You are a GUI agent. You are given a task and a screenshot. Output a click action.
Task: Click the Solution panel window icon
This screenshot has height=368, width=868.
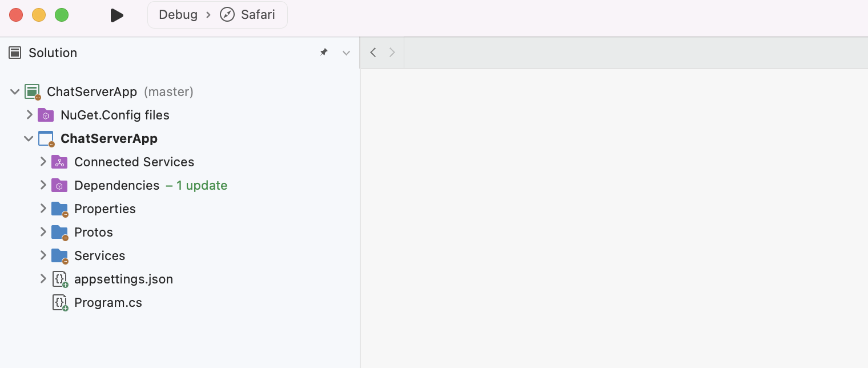pyautogui.click(x=15, y=53)
